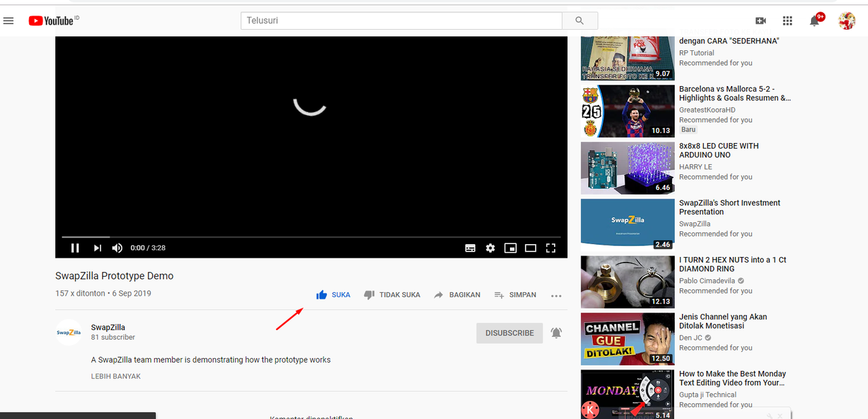Click the 0:00 / 3:28 time display
This screenshot has width=868, height=419.
(148, 248)
